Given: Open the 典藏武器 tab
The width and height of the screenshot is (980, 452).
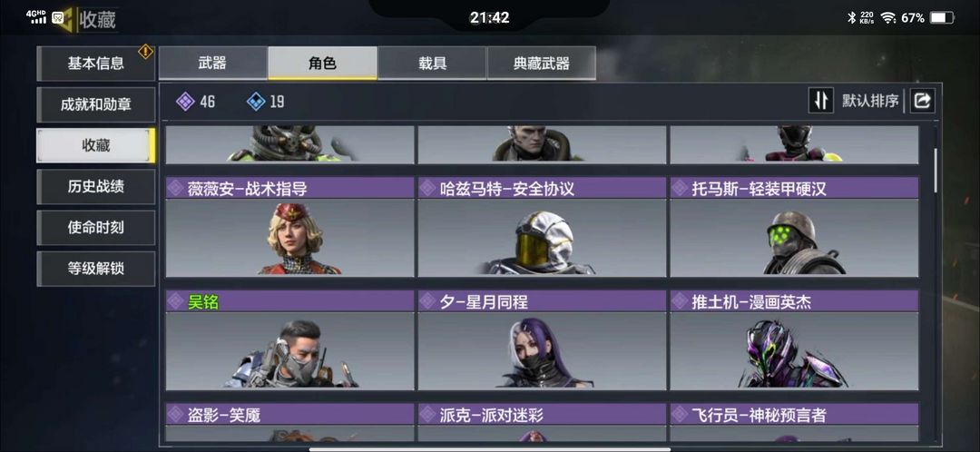Looking at the screenshot, I should coord(541,64).
